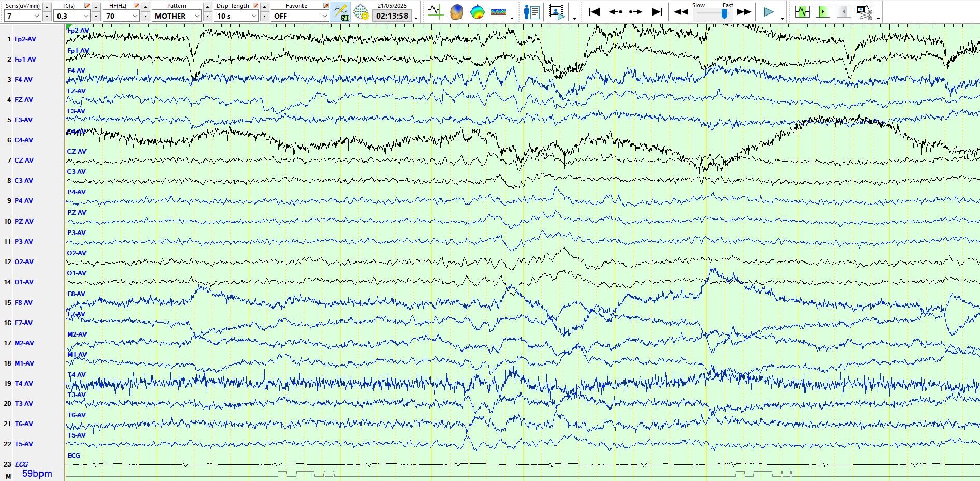Click the 59bpm heart rate readout
Viewport: 980px width, 481px height.
[x=37, y=474]
